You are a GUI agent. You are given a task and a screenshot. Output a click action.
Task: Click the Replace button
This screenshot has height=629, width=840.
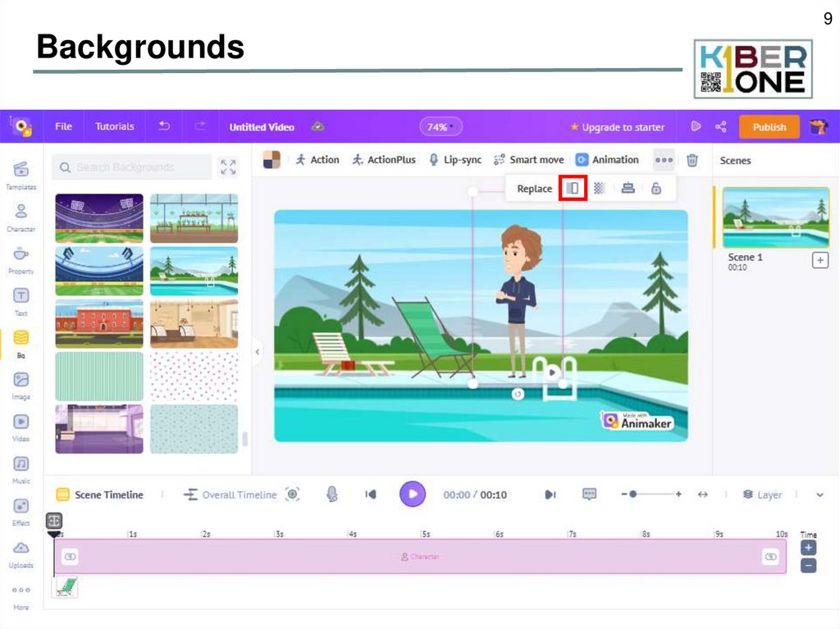534,189
